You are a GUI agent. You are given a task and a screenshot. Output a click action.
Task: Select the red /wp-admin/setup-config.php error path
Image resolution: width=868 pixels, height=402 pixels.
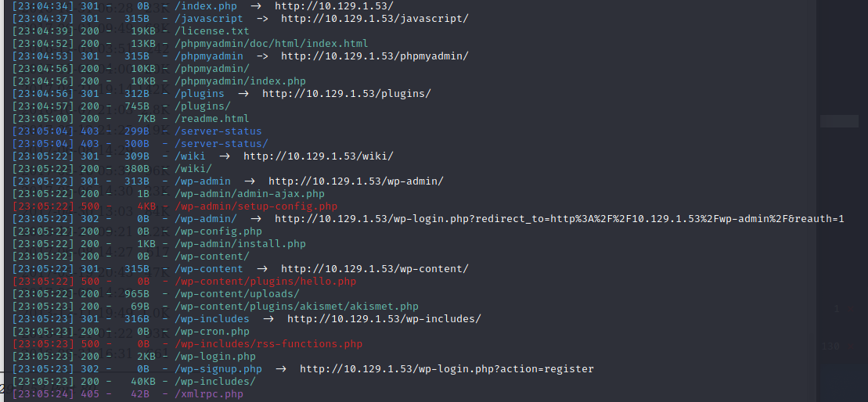[255, 206]
